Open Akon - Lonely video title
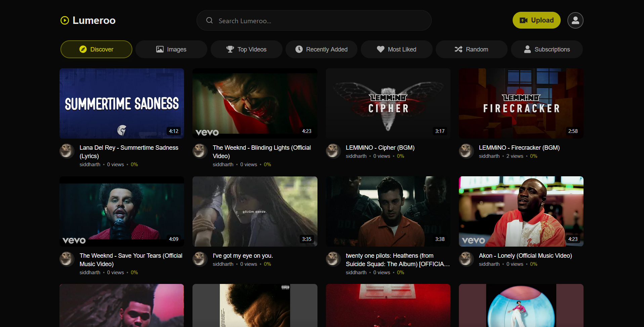Viewport: 644px width, 327px height. tap(525, 256)
